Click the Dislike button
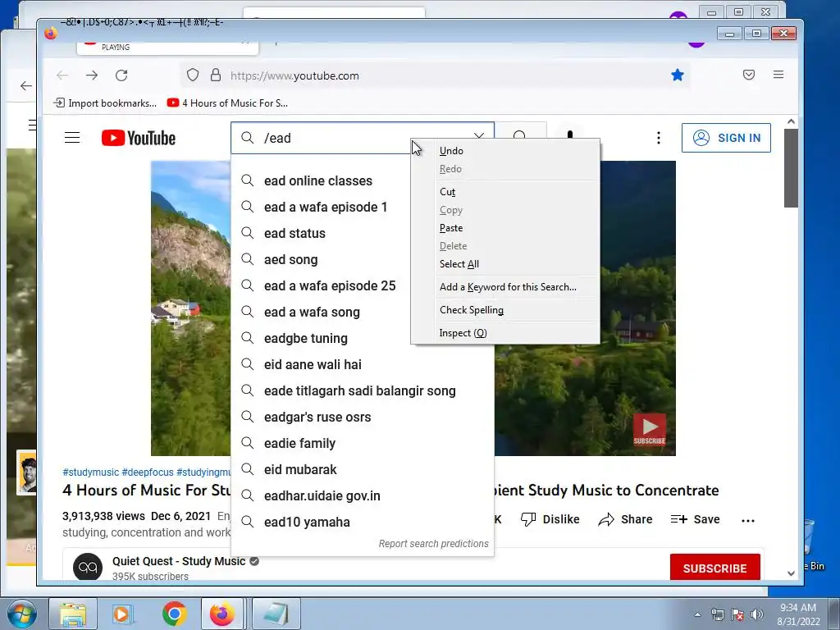Image resolution: width=840 pixels, height=630 pixels. tap(550, 519)
